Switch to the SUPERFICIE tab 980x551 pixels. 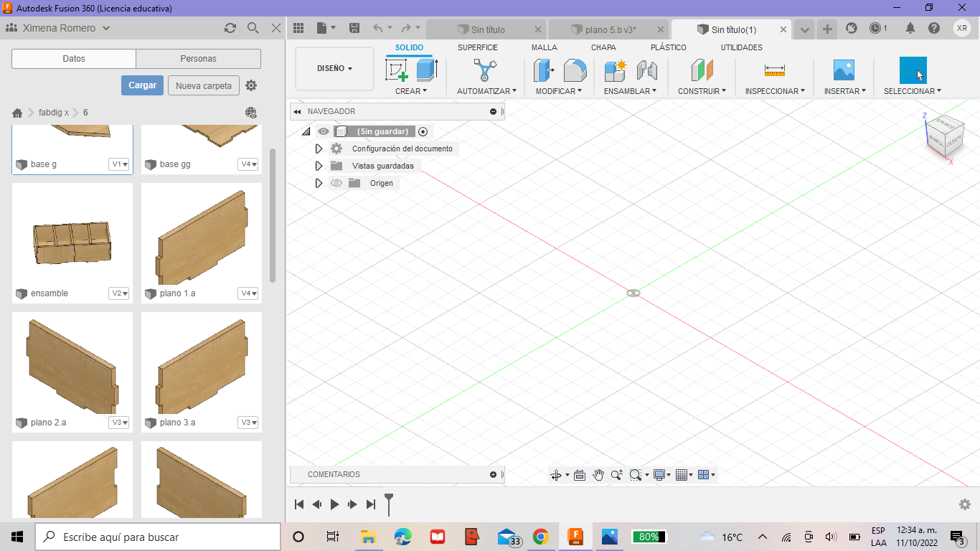coord(478,47)
